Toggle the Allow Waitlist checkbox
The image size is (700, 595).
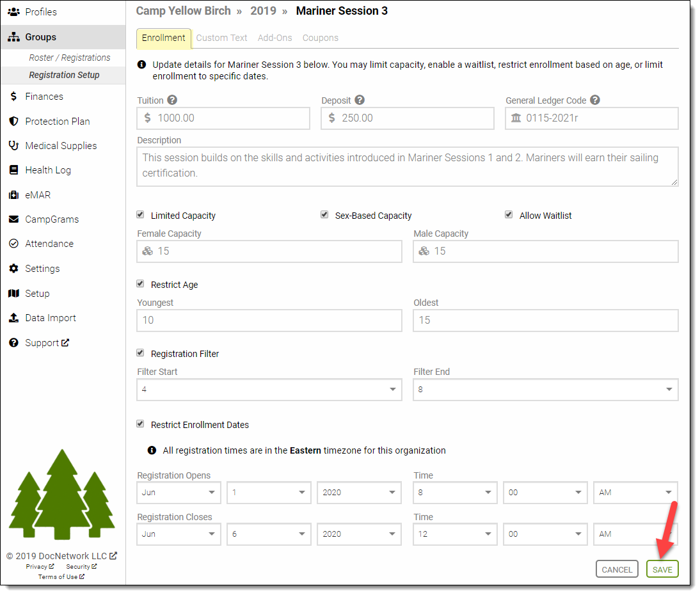click(509, 215)
